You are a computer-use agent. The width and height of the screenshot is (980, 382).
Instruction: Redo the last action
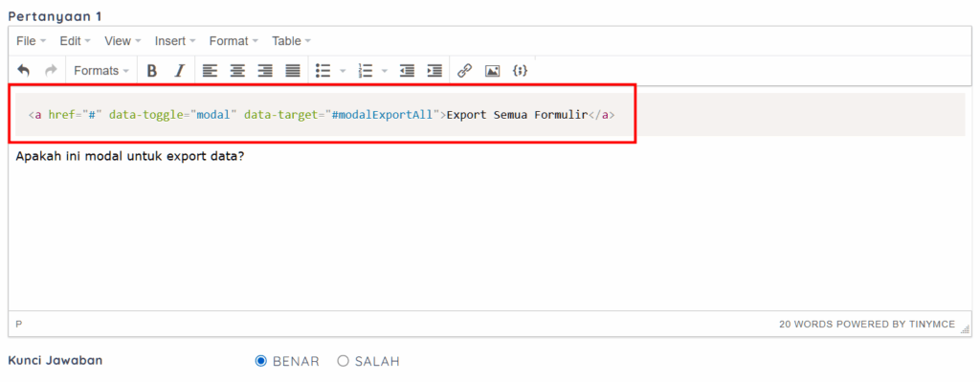52,71
